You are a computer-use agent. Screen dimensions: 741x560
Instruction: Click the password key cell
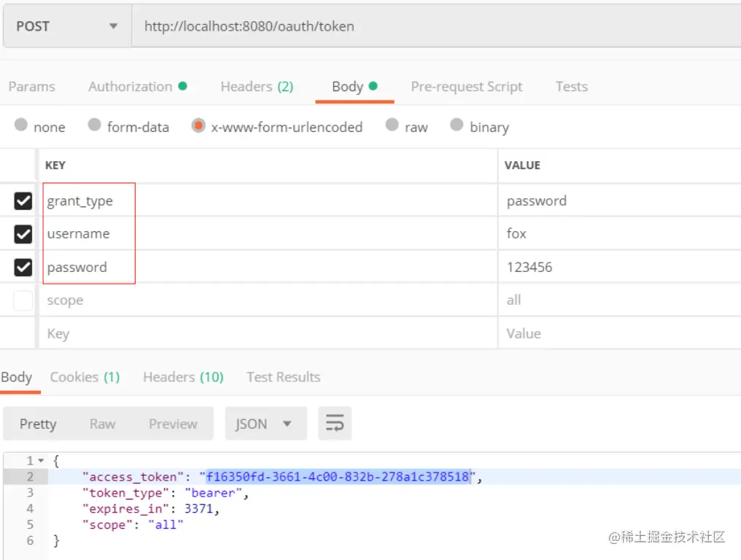[268, 267]
